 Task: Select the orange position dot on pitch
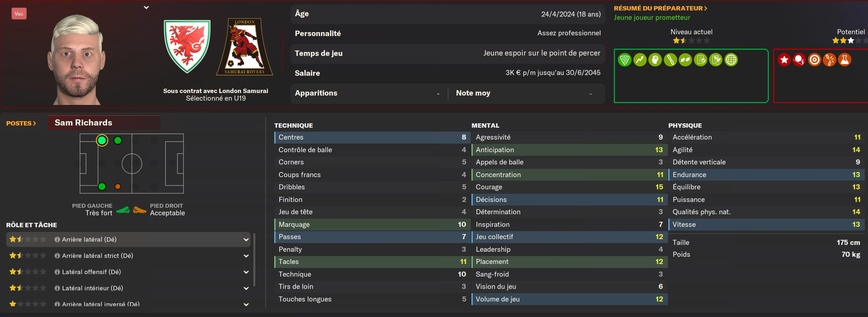118,186
